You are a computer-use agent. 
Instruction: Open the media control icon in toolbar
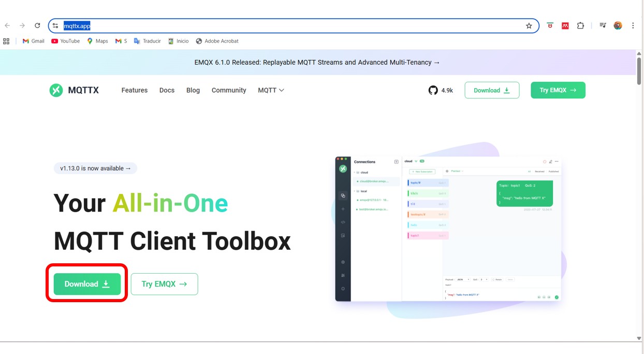603,25
